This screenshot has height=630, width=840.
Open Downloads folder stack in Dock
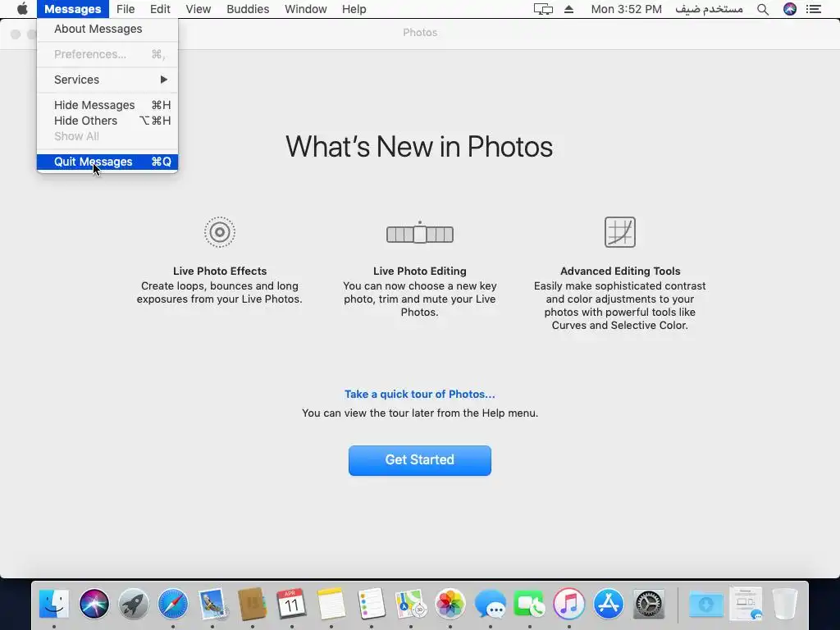pyautogui.click(x=705, y=604)
